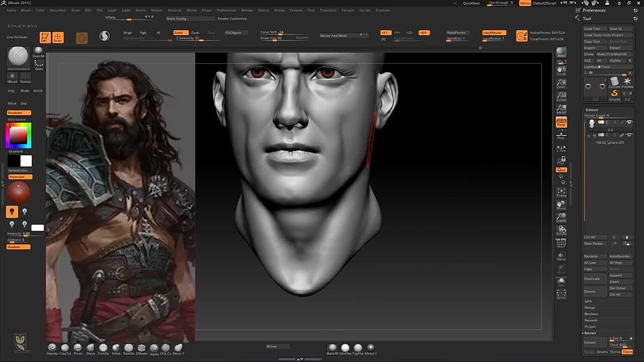Collapse the Tool palette header
644x362 pixels.
click(587, 19)
